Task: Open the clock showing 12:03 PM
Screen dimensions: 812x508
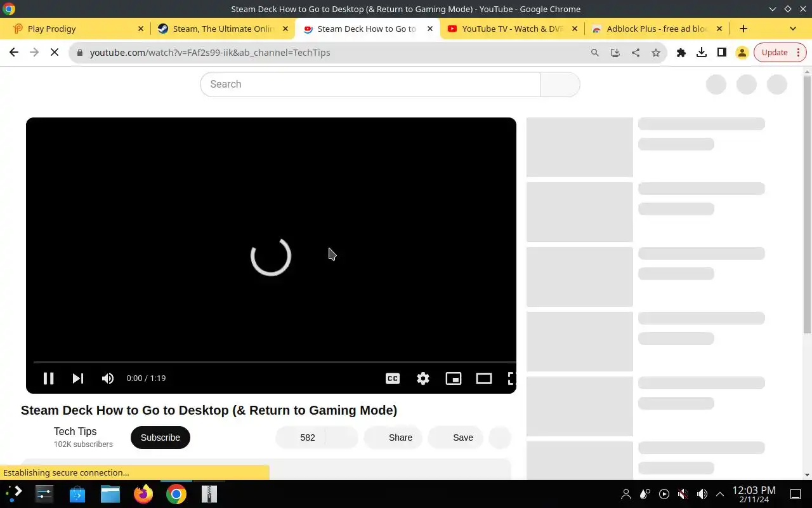Action: tap(754, 494)
